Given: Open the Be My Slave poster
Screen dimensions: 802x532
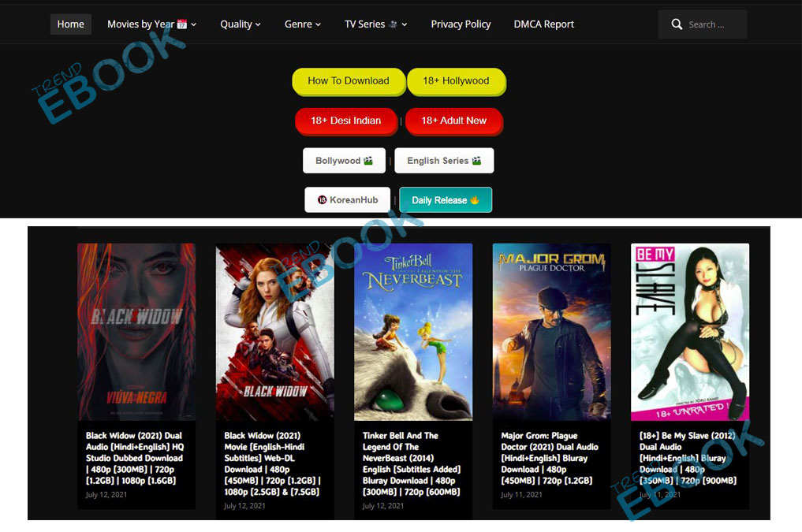Looking at the screenshot, I should pos(690,332).
